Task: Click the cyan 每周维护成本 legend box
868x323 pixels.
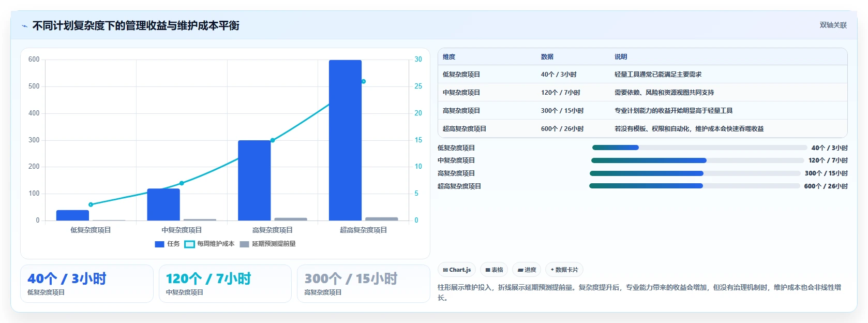Action: click(189, 244)
